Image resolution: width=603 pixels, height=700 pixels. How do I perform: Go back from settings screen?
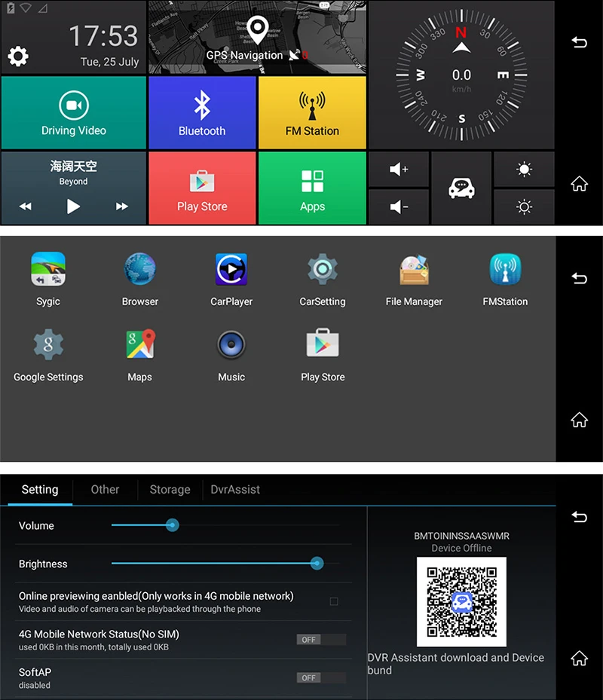coord(580,517)
